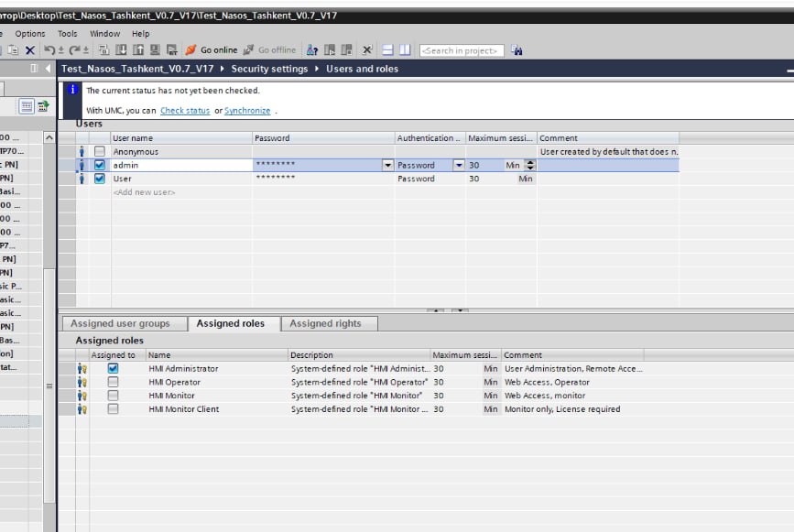Click the Go offline plug icon
The height and width of the screenshot is (532, 794).
point(248,49)
